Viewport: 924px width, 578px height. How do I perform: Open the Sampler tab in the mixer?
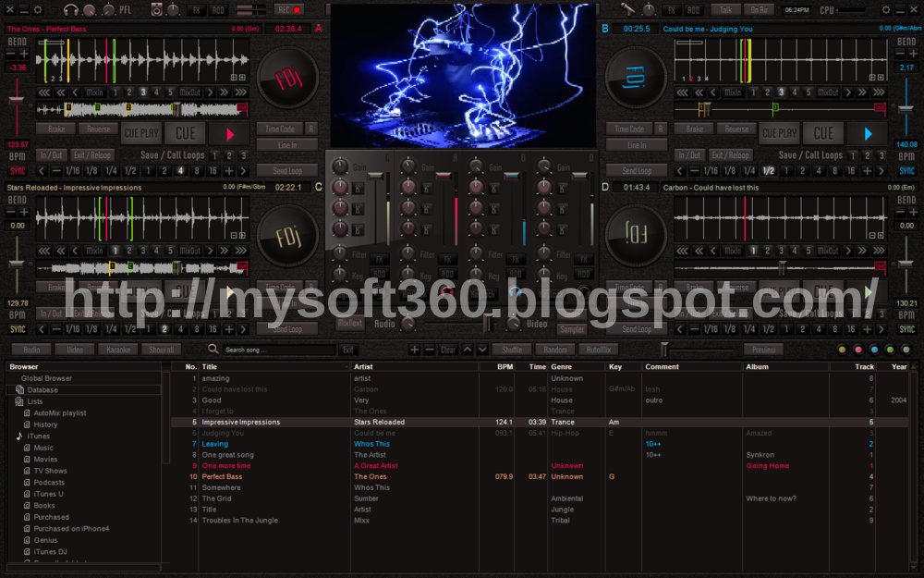pyautogui.click(x=571, y=327)
